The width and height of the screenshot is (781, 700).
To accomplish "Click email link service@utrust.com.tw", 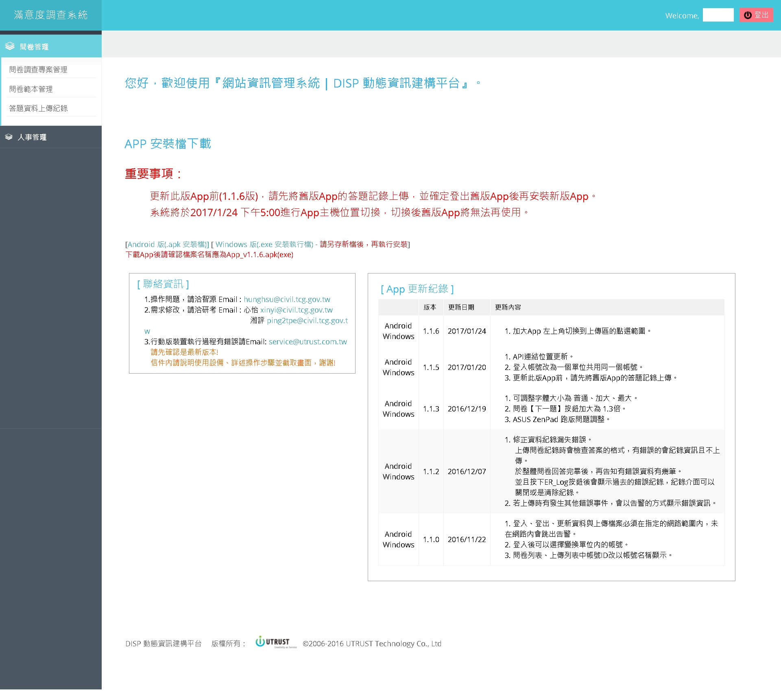I will point(308,342).
